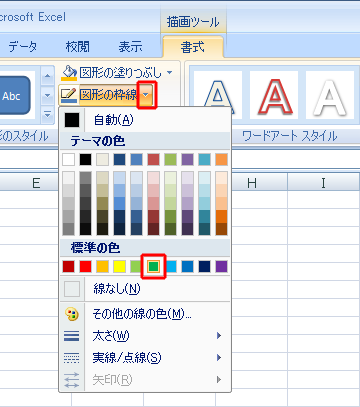Apply the white shadowed WordArt style A
360x407 pixels.
click(329, 96)
